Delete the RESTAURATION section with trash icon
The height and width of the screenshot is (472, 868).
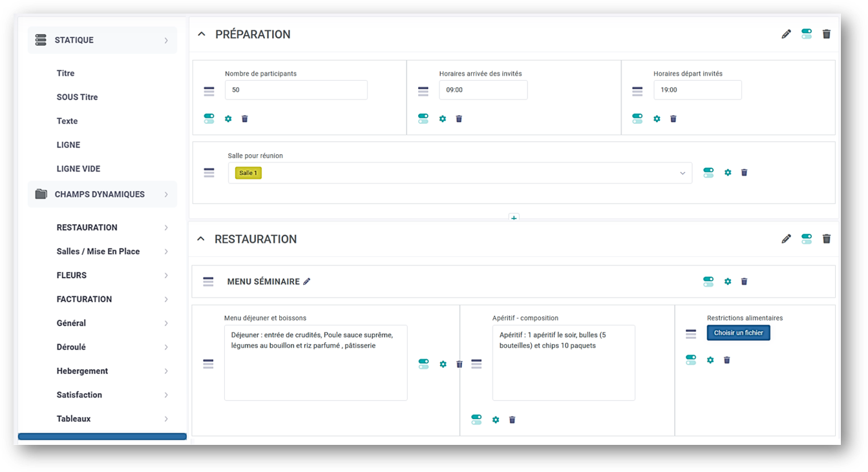(826, 239)
